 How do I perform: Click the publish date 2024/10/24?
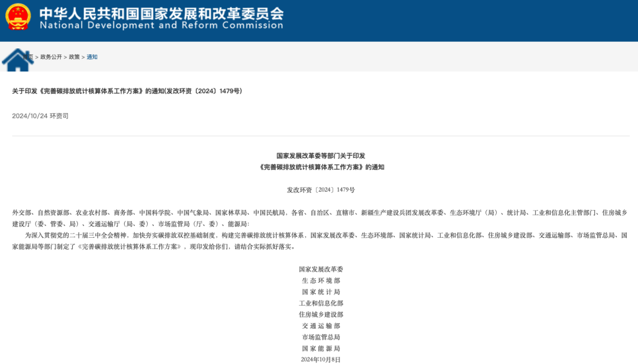point(30,116)
